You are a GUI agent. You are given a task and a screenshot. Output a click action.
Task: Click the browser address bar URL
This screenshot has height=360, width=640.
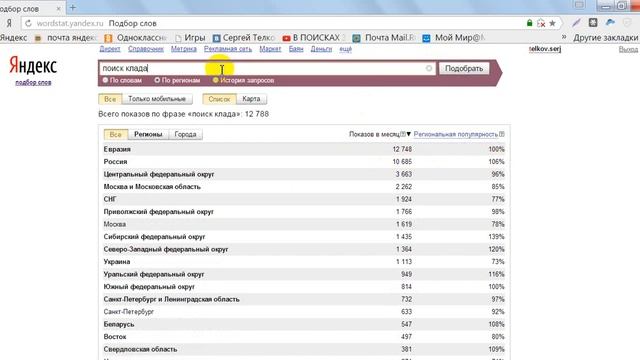(x=70, y=23)
